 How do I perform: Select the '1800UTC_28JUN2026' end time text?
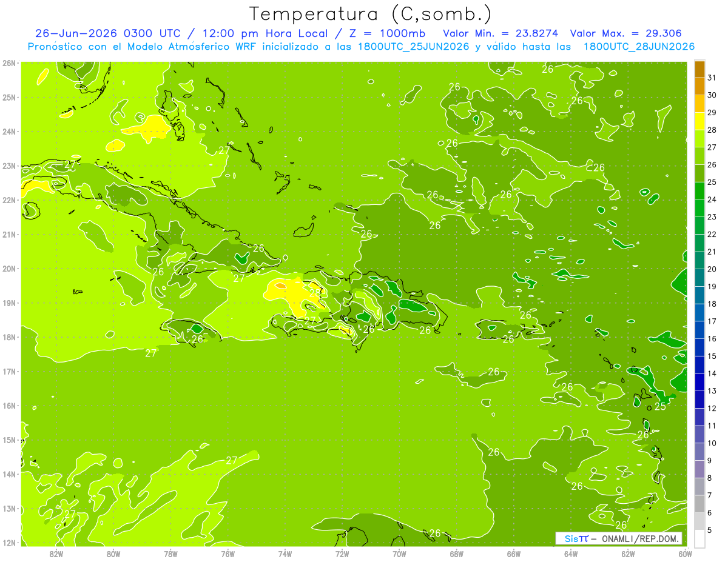coord(639,47)
